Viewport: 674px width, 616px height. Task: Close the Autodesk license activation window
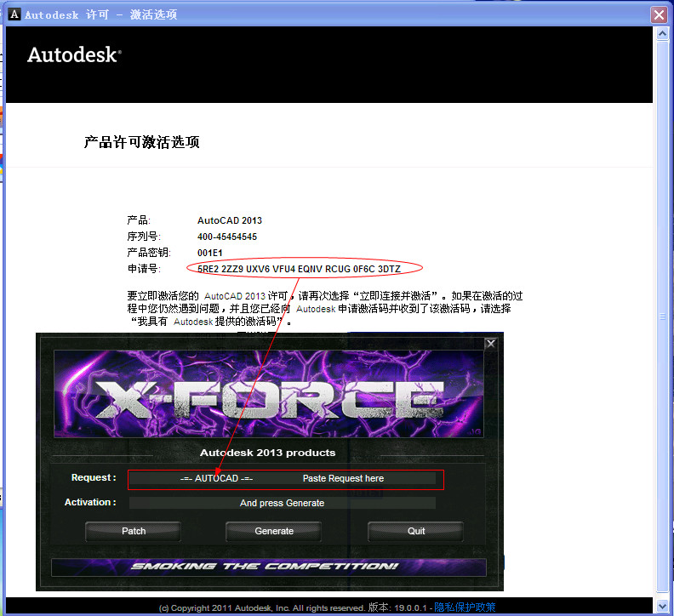(x=659, y=15)
